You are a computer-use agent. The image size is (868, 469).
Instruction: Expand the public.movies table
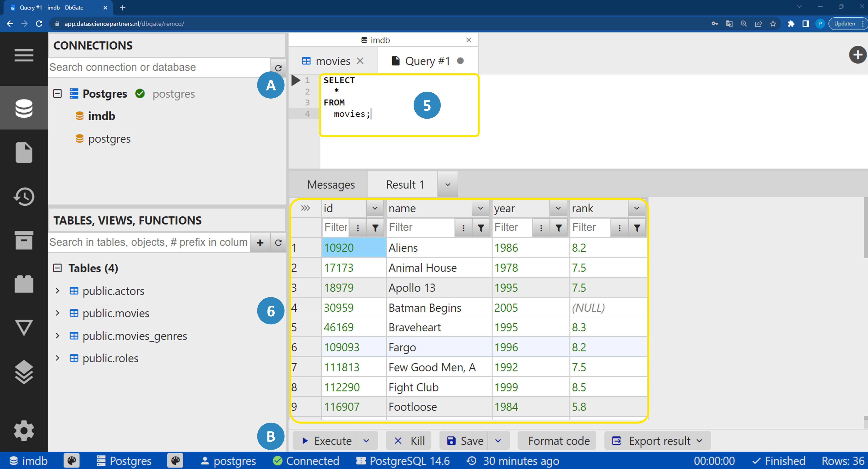(58, 313)
